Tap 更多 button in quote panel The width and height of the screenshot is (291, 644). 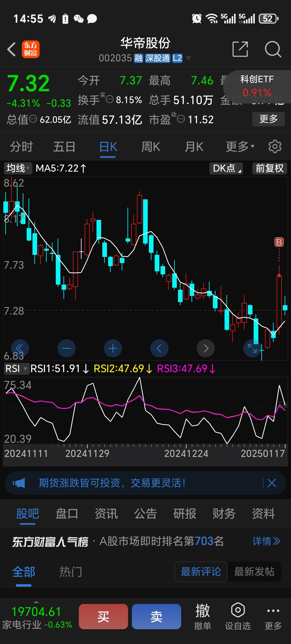click(x=268, y=119)
